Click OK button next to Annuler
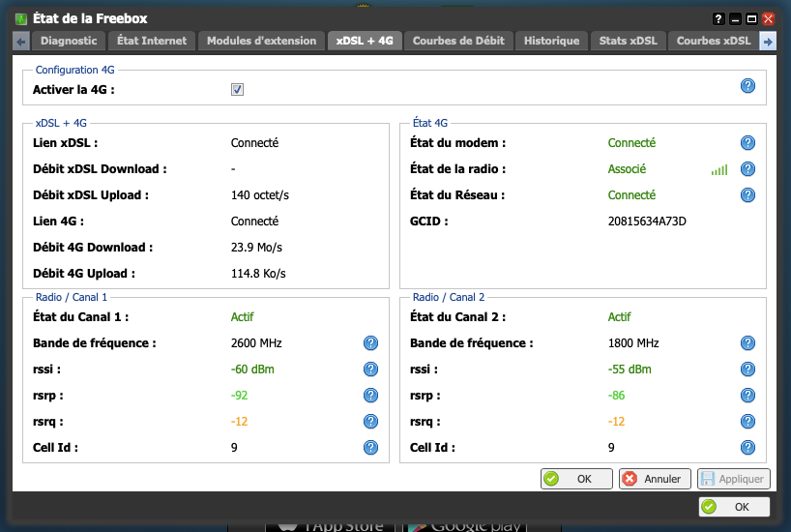Image resolution: width=791 pixels, height=532 pixels. pos(576,479)
